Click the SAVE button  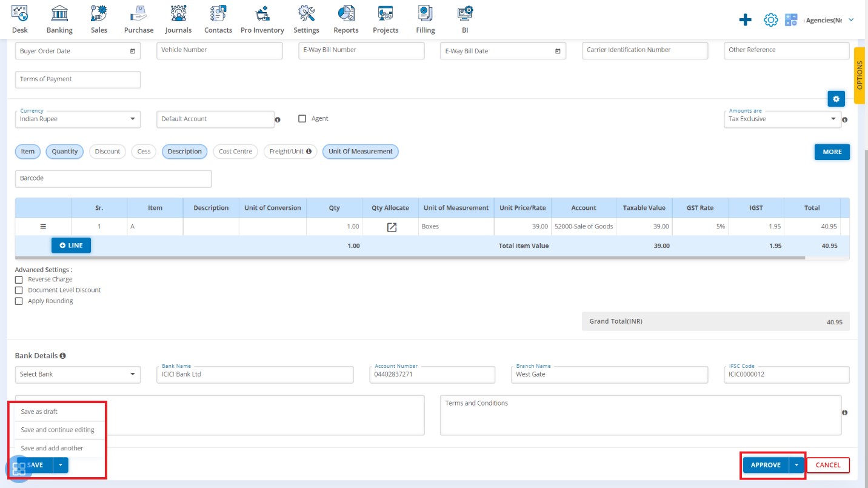coord(35,465)
